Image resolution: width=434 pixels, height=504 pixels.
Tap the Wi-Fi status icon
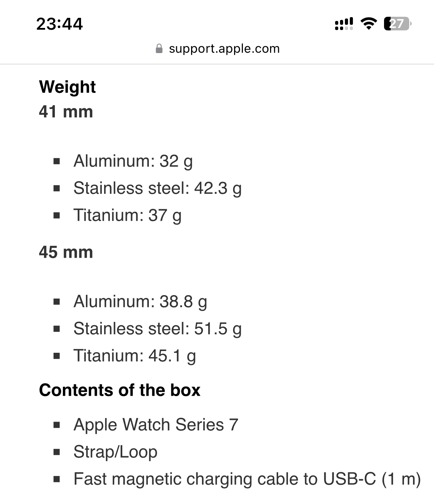(x=368, y=24)
